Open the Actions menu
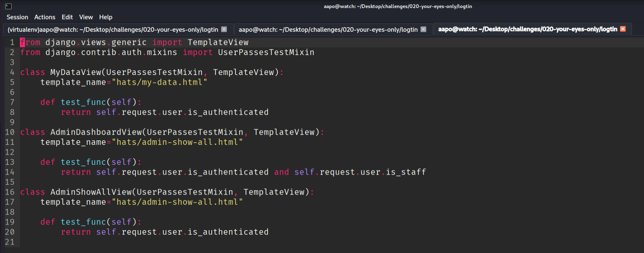644x253 pixels. pyautogui.click(x=44, y=17)
